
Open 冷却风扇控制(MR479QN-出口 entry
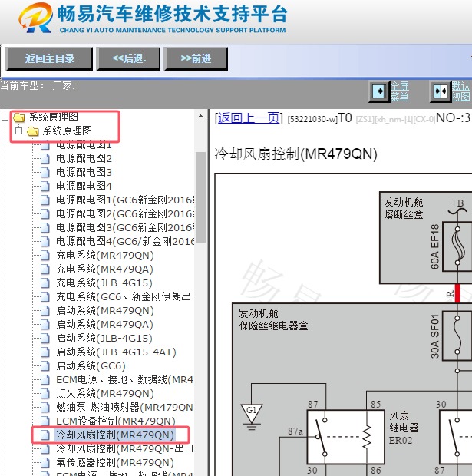coord(125,448)
